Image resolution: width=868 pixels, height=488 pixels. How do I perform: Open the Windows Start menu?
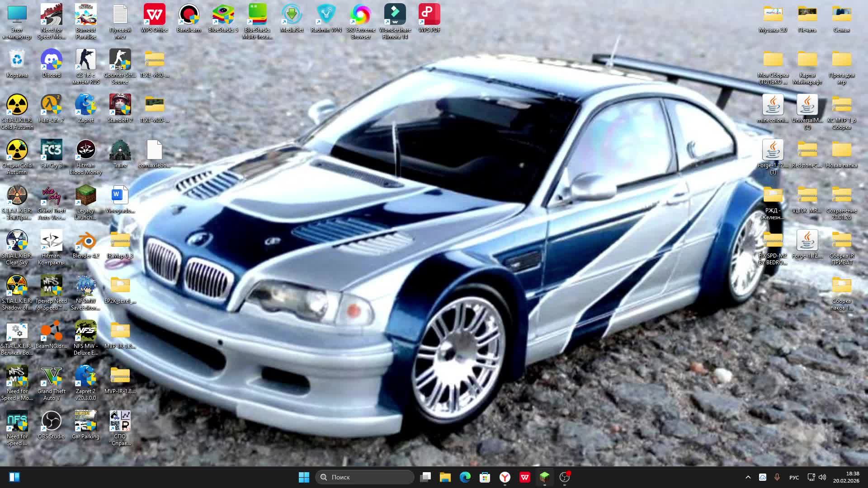[x=304, y=477]
